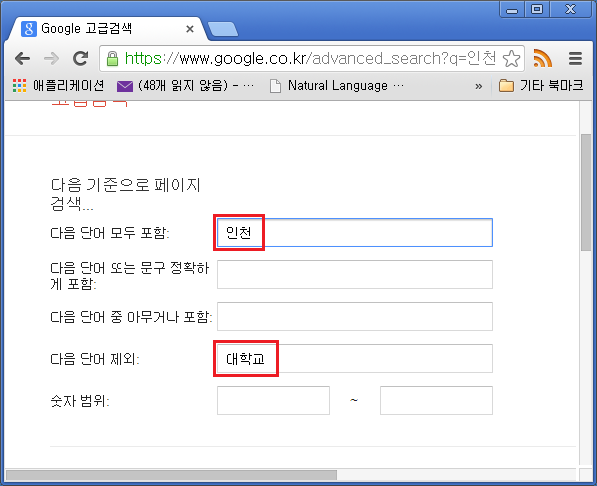Click the horizontal scrollbar thumb
Screen dimensions: 597x486
[171, 475]
